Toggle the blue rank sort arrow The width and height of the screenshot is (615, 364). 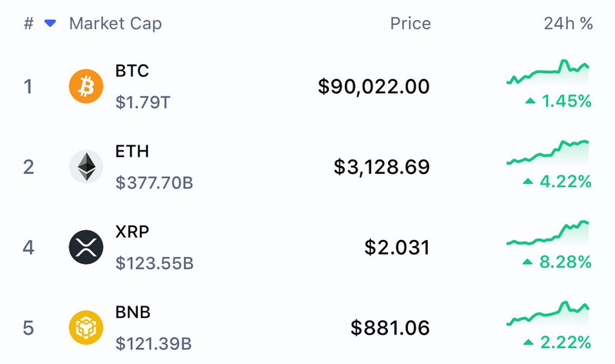pos(50,24)
